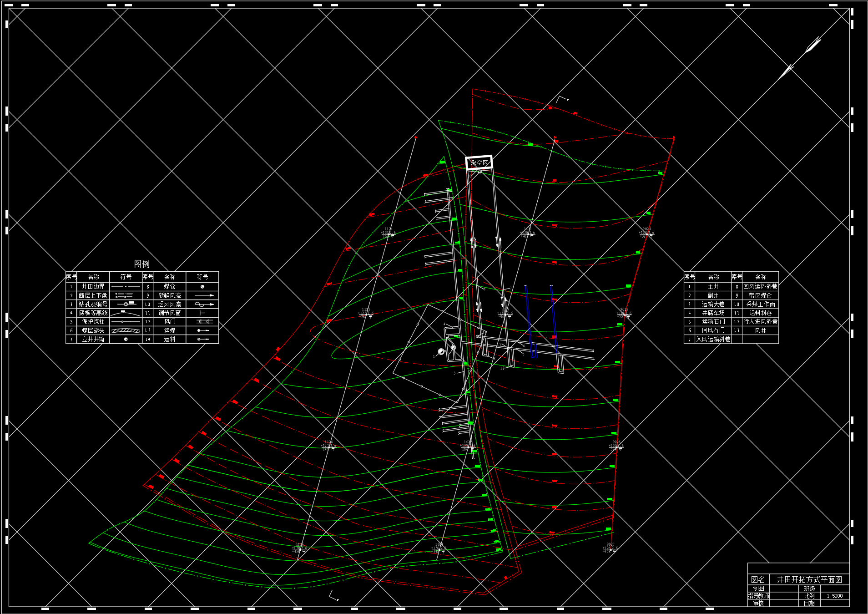Select the 主井 entry in right table
The image size is (868, 614).
[x=713, y=287]
